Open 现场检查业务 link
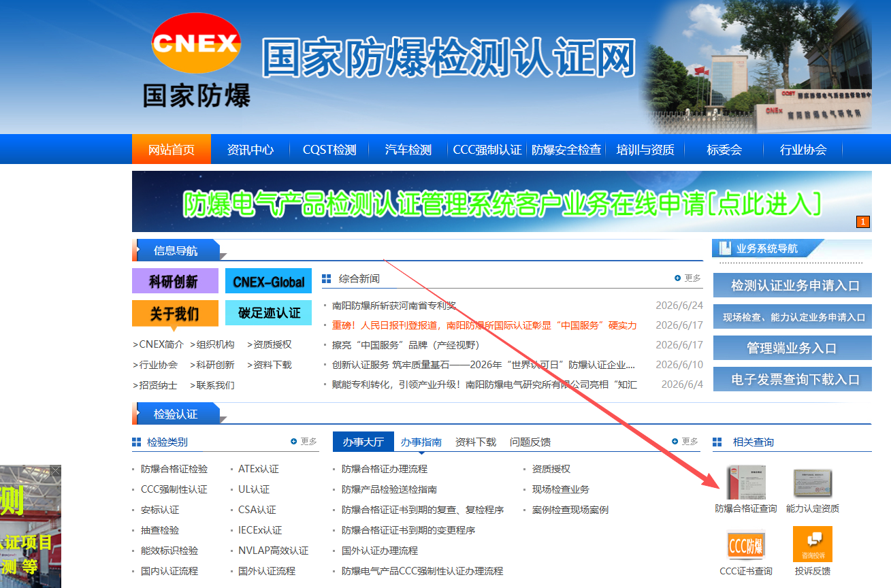Screen dimensions: 891x588 click(561, 489)
